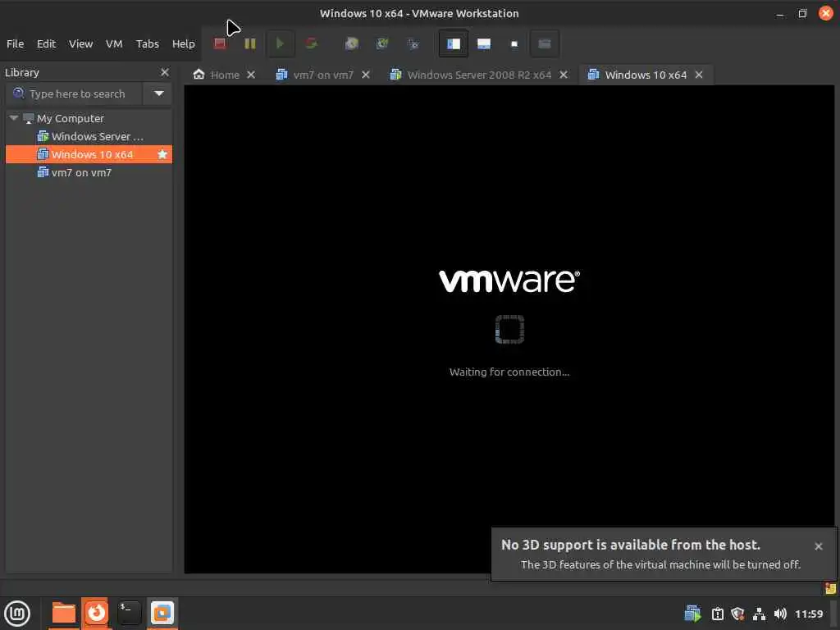Open the Terminal from the taskbar

pyautogui.click(x=129, y=613)
